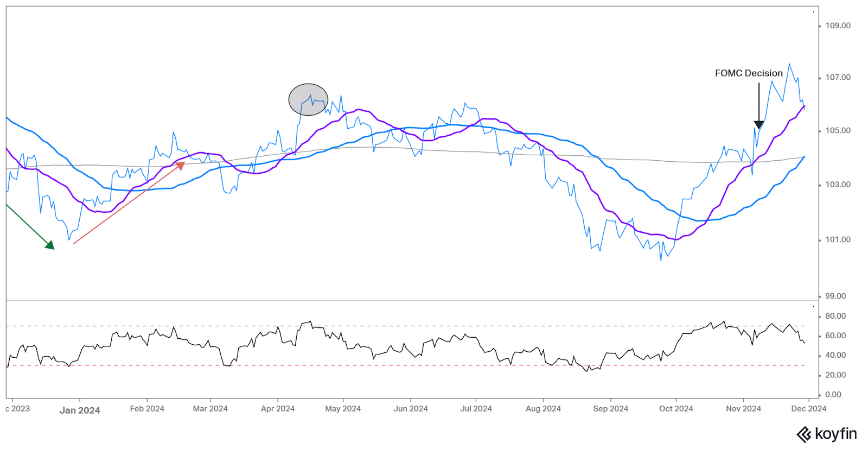The height and width of the screenshot is (449, 868).
Task: Click the 101.00 price axis label
Action: point(838,239)
